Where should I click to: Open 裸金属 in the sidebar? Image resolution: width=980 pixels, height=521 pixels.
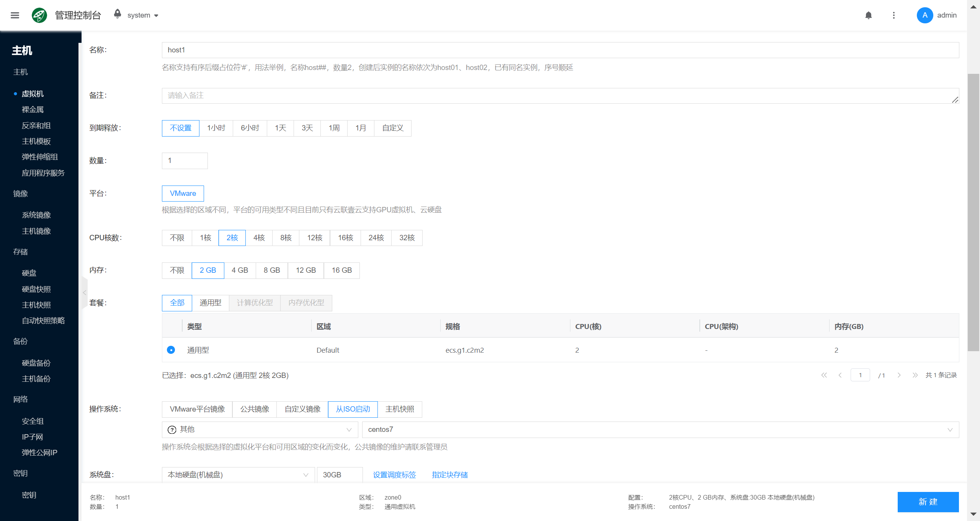tap(33, 110)
